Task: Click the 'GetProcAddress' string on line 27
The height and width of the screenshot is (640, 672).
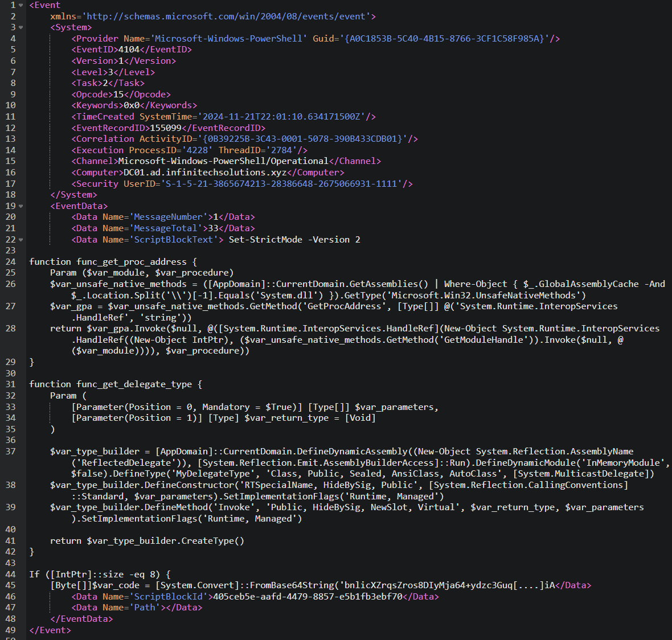Action: (345, 306)
